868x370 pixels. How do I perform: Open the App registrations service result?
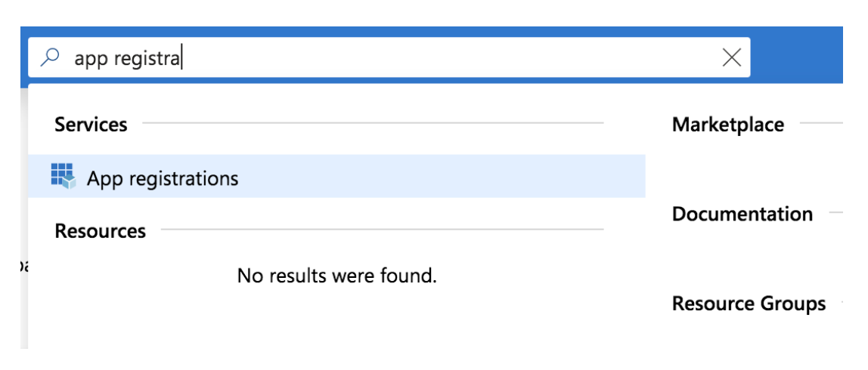(x=163, y=178)
